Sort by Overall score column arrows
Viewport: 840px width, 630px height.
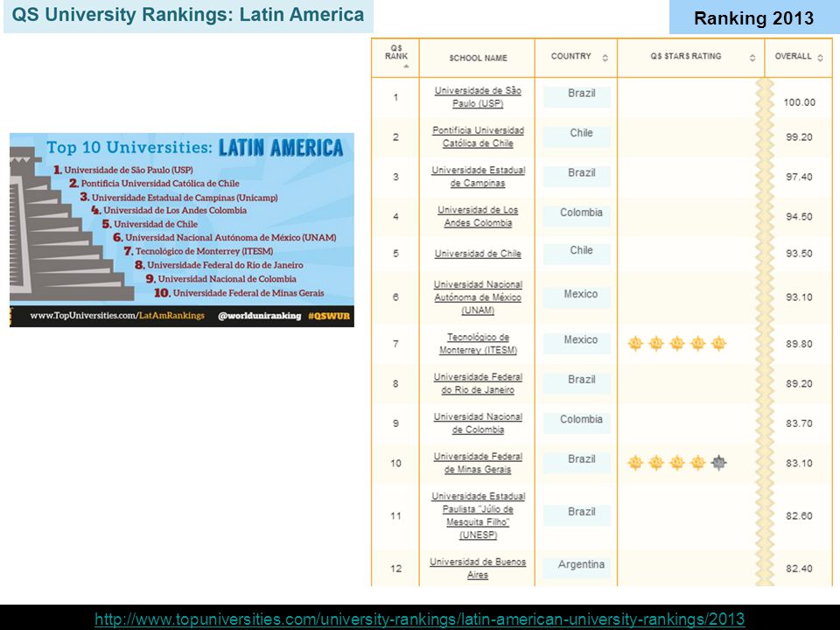[820, 58]
